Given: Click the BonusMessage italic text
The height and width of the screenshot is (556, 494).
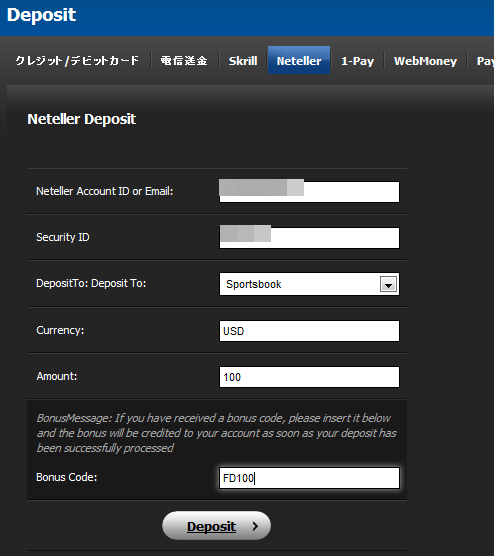Looking at the screenshot, I should pyautogui.click(x=217, y=433).
